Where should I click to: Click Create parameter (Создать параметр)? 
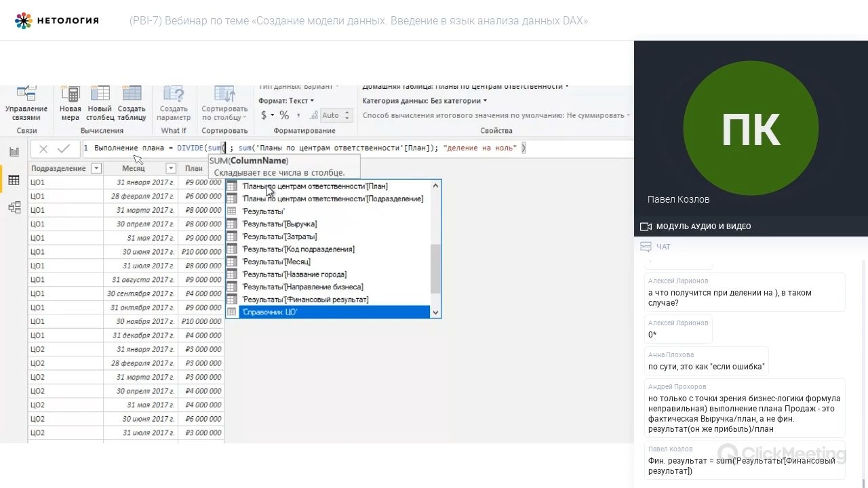174,104
